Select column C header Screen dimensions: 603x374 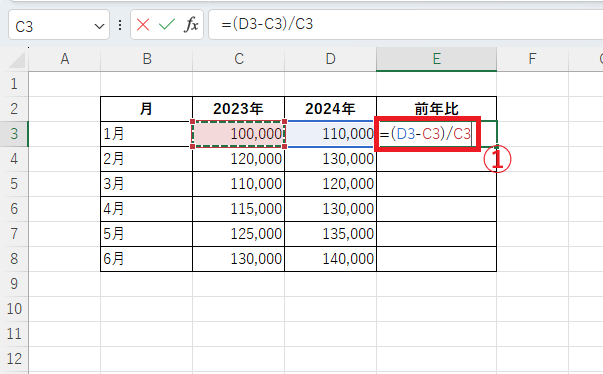coord(238,59)
